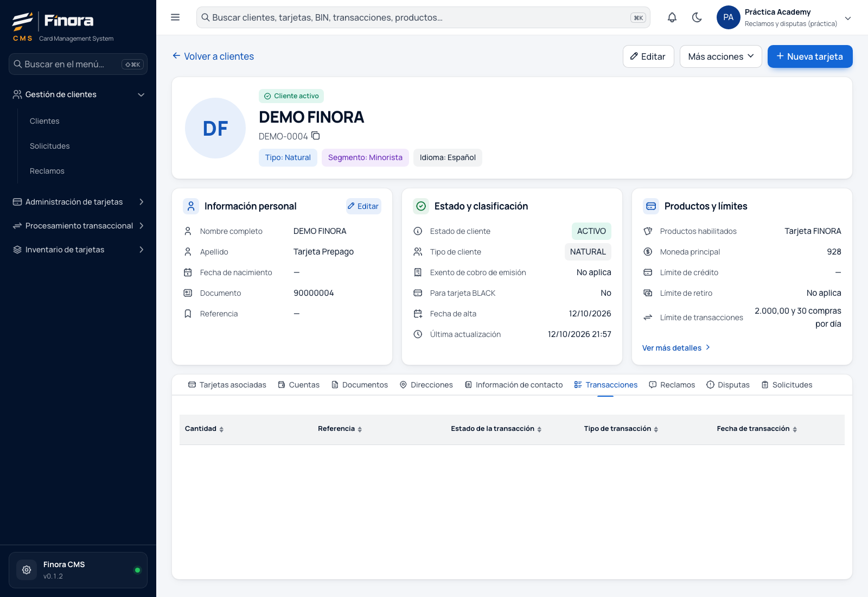Expand Administración de tarjetas menu

[x=78, y=202]
